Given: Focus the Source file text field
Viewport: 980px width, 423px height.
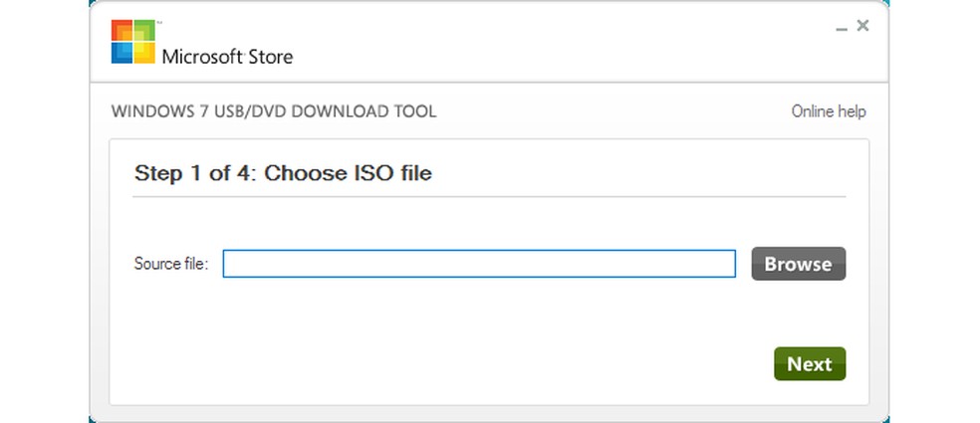Looking at the screenshot, I should coord(478,264).
